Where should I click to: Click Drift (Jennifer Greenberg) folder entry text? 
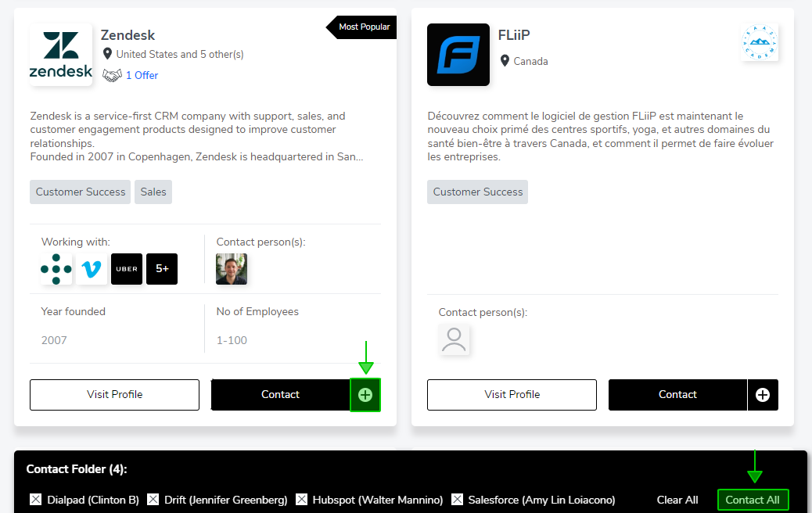click(226, 500)
